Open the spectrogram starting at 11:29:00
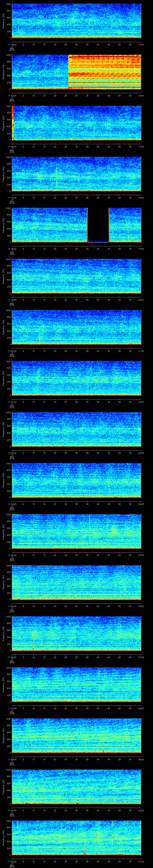The width and height of the screenshot is (153, 868). pyautogui.click(x=76, y=787)
